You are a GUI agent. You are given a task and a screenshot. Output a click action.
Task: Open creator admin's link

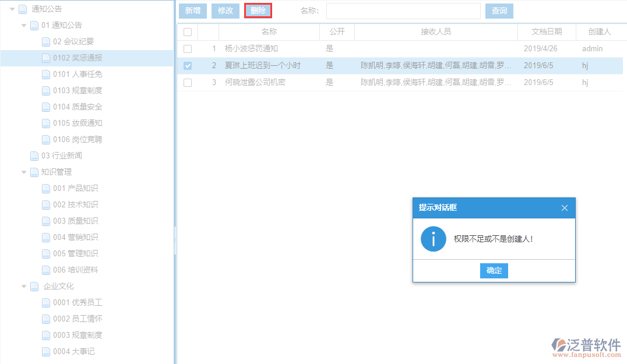coord(593,48)
